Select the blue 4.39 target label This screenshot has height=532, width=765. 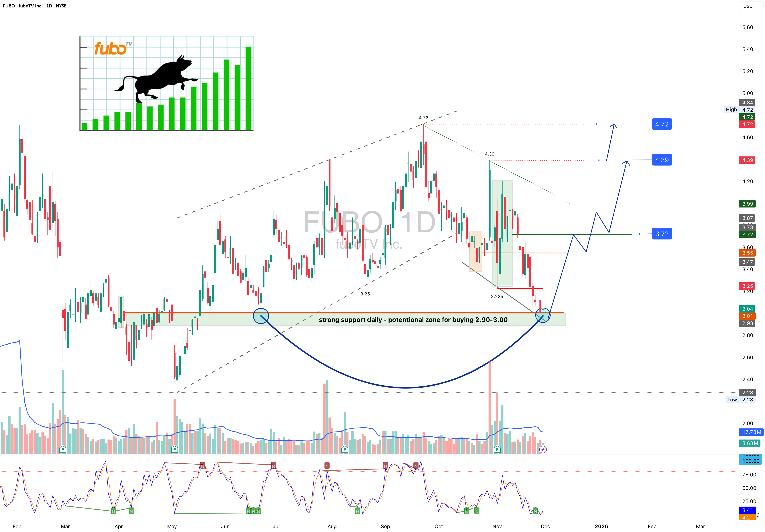point(662,160)
